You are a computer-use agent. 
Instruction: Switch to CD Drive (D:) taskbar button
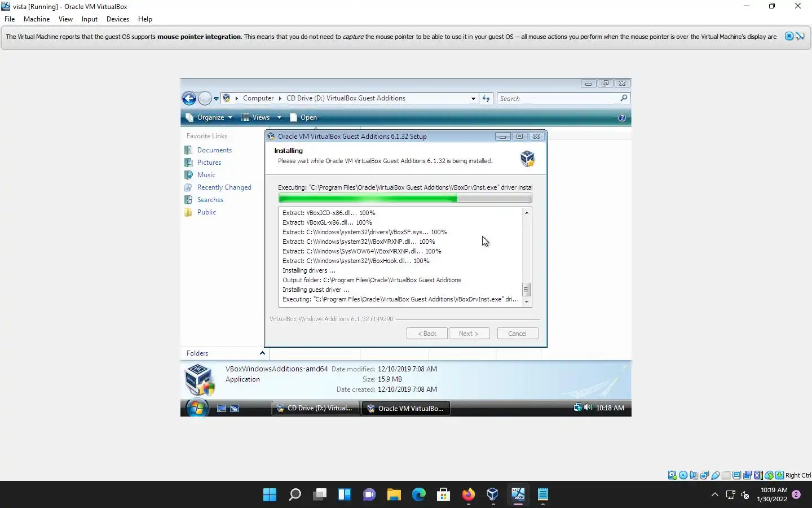pos(316,408)
